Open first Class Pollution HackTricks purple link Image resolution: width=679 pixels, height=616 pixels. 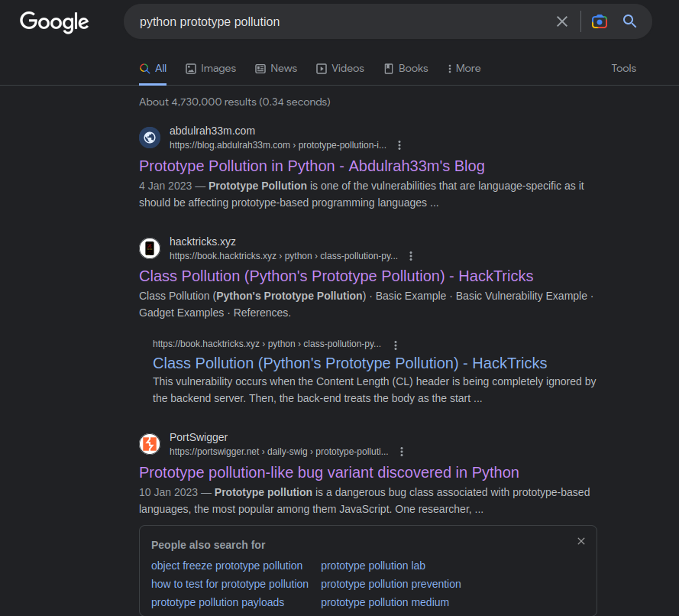[336, 276]
